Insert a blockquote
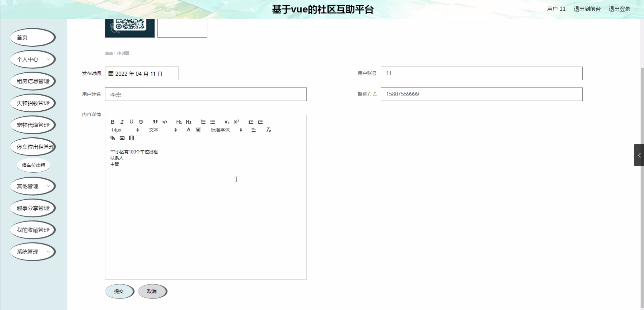Screen dimensions: 644x310 point(155,122)
